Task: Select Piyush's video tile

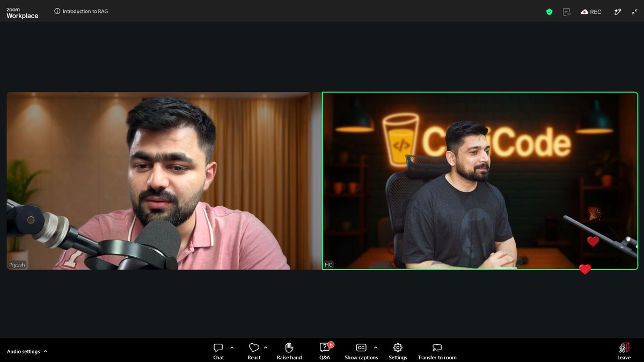Action: click(164, 181)
